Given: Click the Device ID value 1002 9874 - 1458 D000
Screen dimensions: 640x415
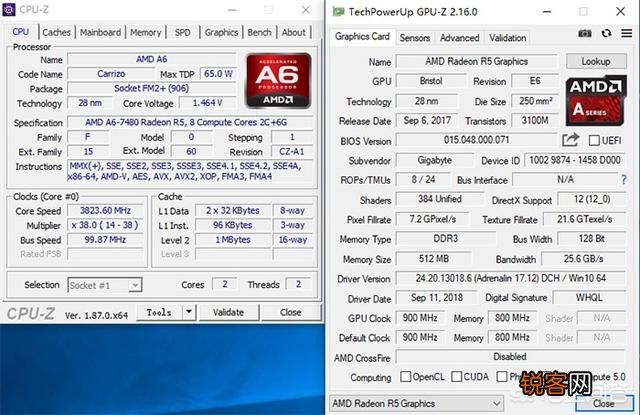Looking at the screenshot, I should tap(575, 160).
